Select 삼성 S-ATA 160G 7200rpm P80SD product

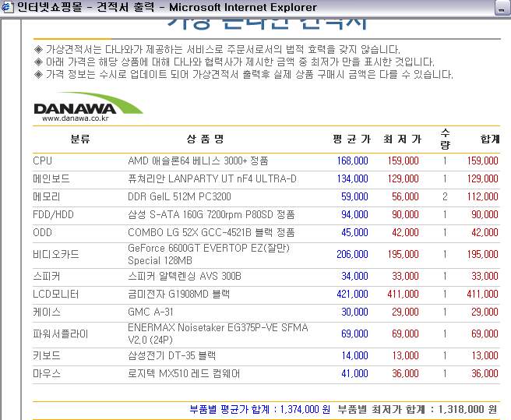coord(211,214)
